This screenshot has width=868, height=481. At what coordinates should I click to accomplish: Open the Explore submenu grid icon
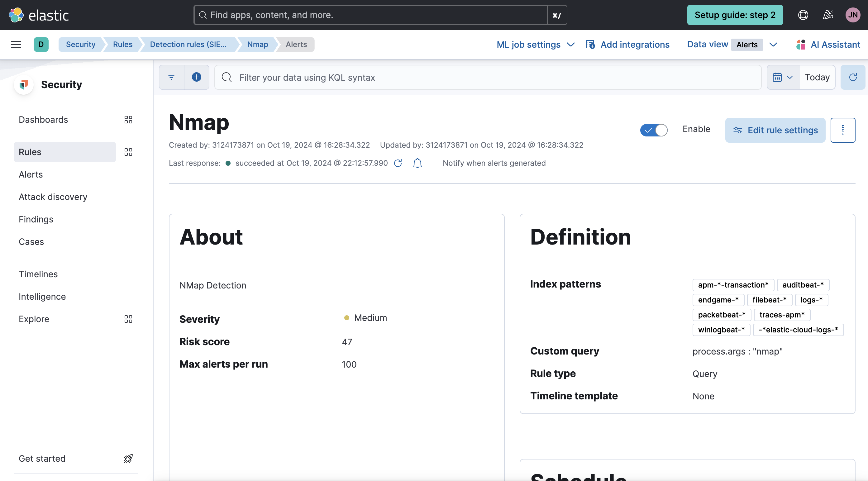click(x=128, y=319)
